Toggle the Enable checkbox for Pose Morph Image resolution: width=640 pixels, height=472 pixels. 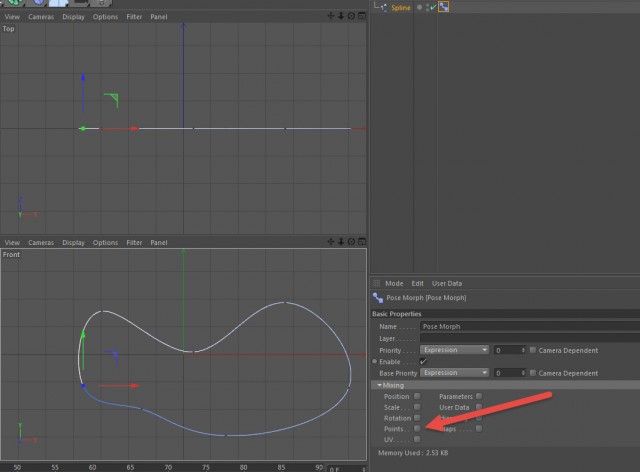click(x=423, y=361)
